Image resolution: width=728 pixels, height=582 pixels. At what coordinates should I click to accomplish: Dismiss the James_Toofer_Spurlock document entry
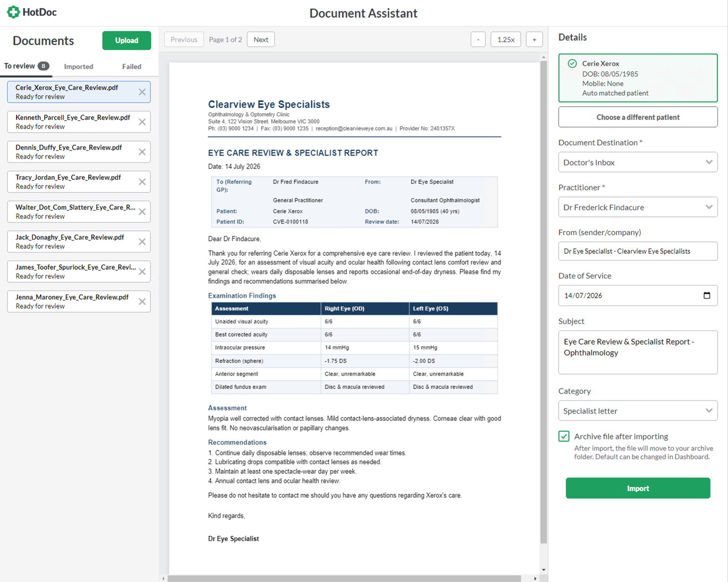coord(142,271)
